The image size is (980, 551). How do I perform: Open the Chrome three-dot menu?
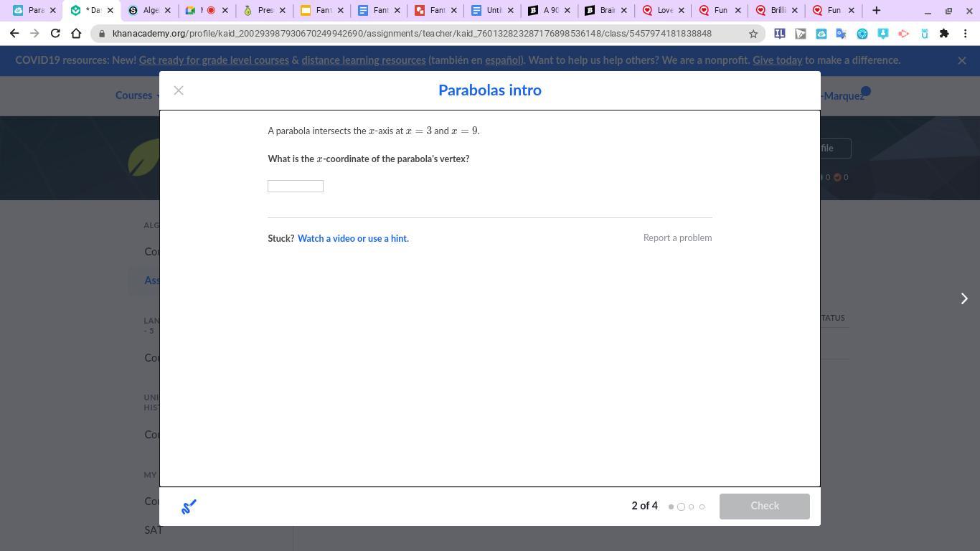point(965,34)
